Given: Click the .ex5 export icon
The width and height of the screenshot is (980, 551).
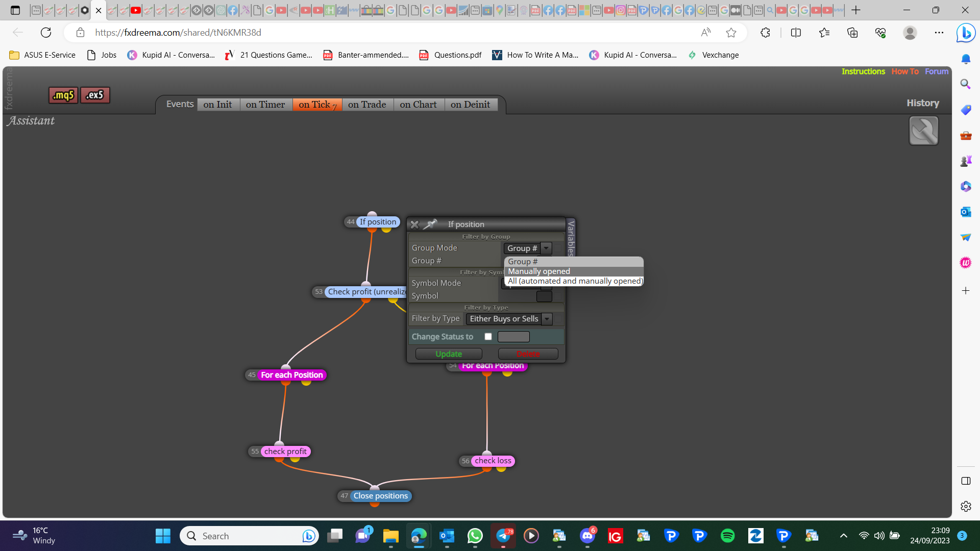Looking at the screenshot, I should (95, 95).
